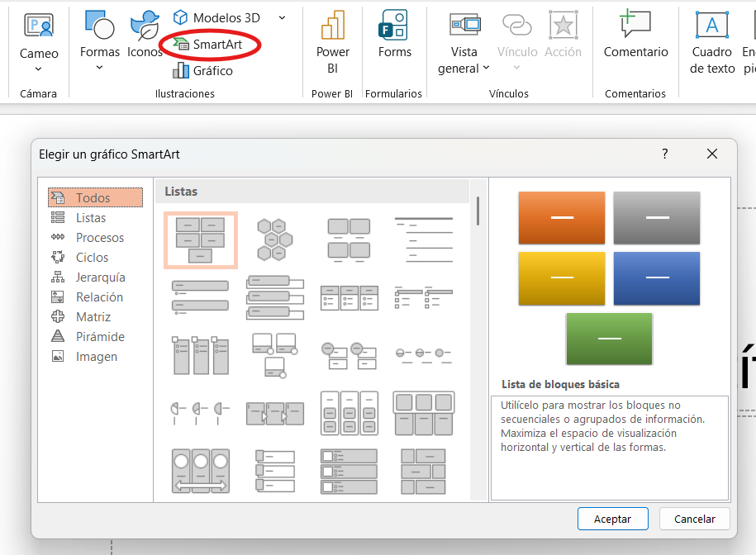Open the dialog help question mark
The image size is (756, 555).
click(665, 154)
